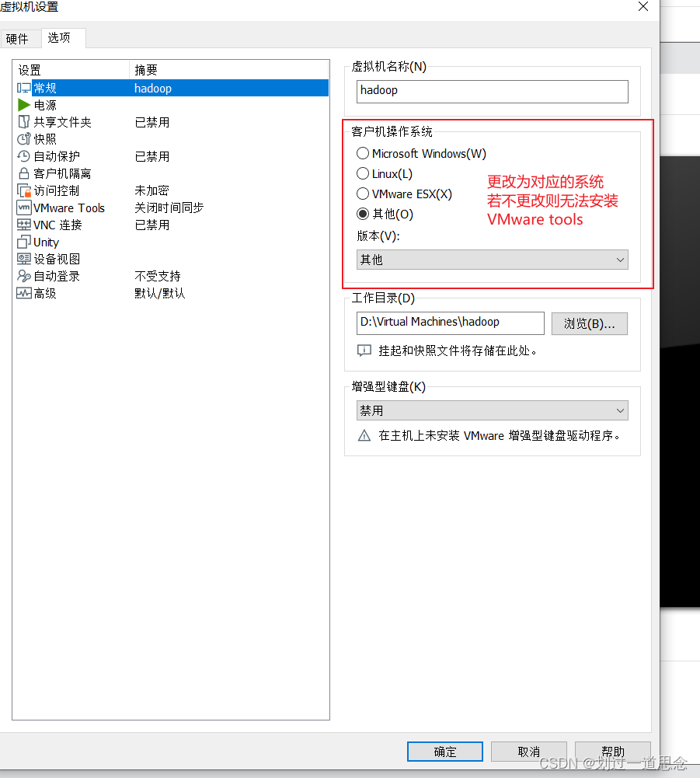The image size is (700, 778).
Task: Click the 访问控制 lock icon
Action: pos(24,190)
